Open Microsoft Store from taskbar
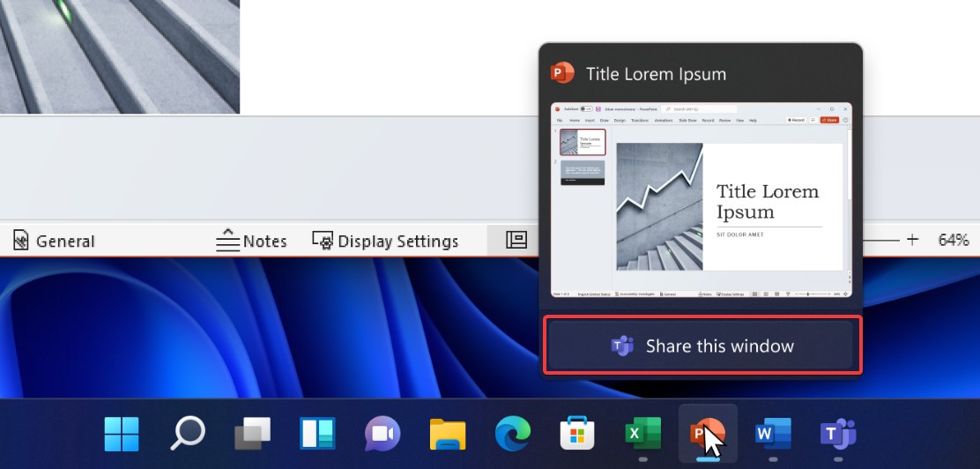980x469 pixels. [577, 434]
